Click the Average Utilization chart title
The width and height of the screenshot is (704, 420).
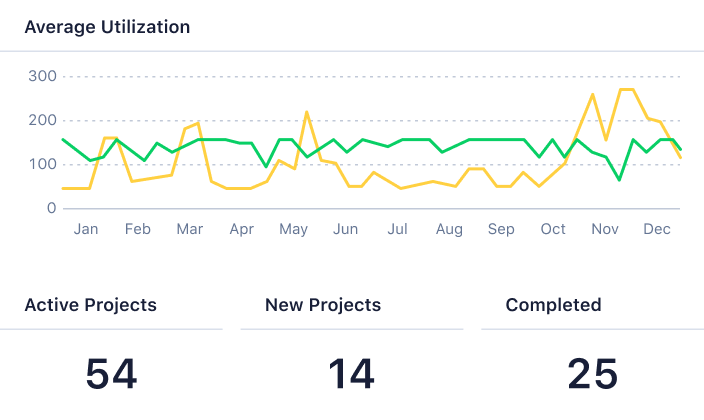coord(107,27)
